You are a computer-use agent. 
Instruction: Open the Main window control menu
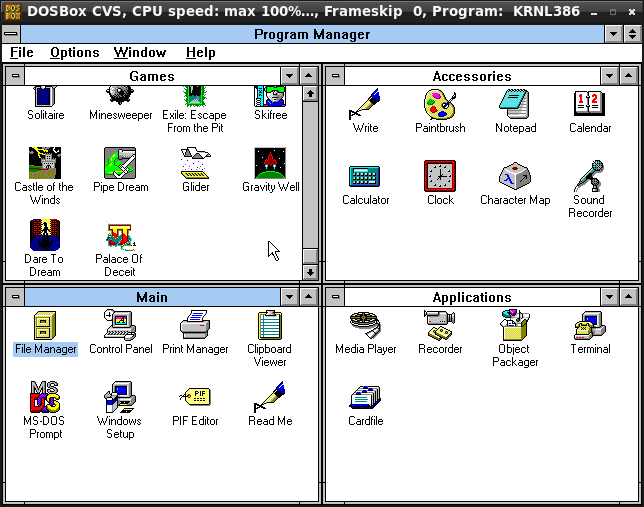[16, 297]
